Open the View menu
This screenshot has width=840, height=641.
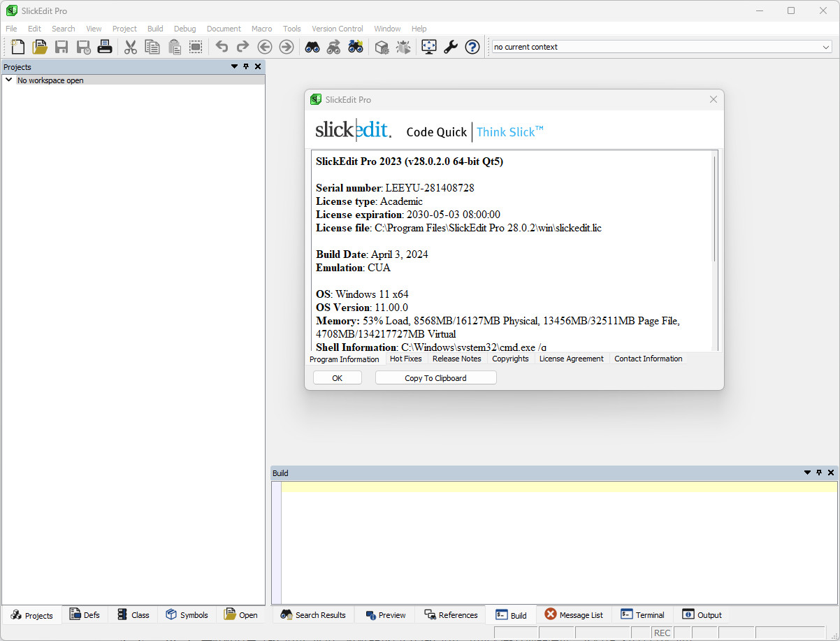(x=94, y=29)
